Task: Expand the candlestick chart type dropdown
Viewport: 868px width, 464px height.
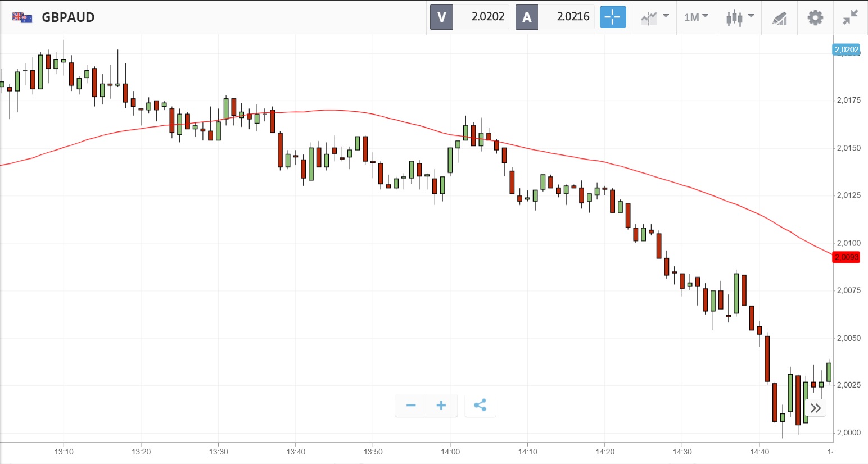Action: (x=739, y=17)
